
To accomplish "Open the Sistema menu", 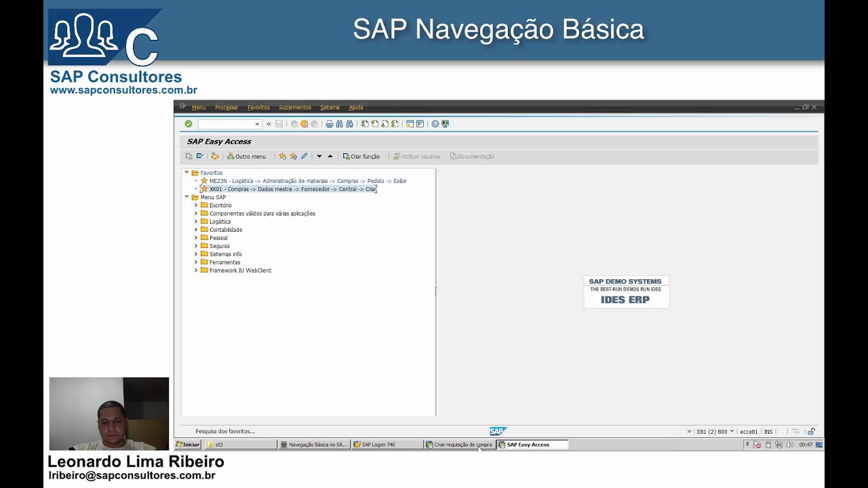I will pos(330,108).
